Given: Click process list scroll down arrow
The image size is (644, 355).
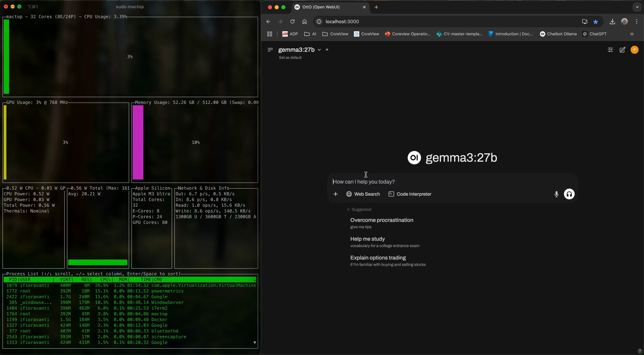Looking at the screenshot, I should coord(255,343).
